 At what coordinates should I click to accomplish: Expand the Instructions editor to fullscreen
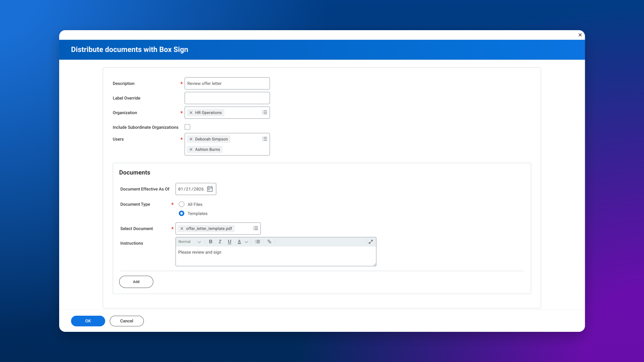[x=371, y=242]
